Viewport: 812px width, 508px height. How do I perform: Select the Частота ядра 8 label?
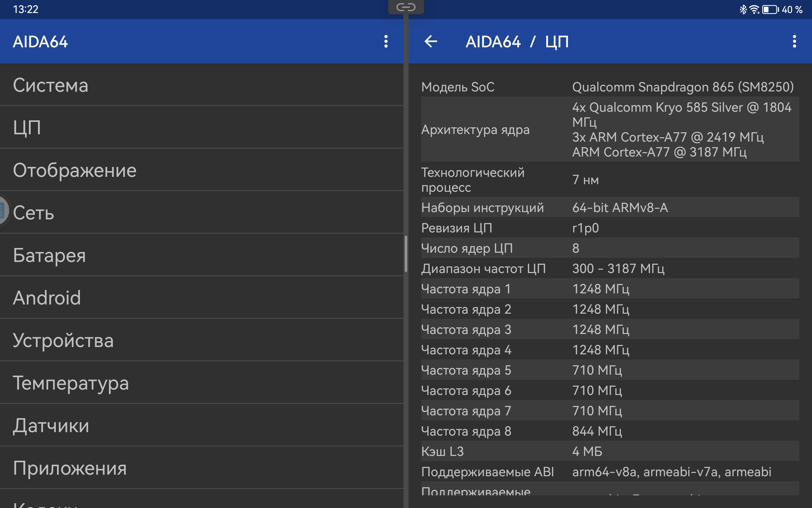466,431
